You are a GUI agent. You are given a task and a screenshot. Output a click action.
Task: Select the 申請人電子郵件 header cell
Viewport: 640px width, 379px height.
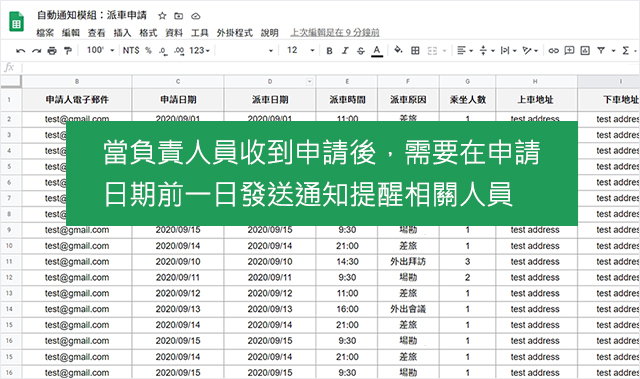point(77,99)
